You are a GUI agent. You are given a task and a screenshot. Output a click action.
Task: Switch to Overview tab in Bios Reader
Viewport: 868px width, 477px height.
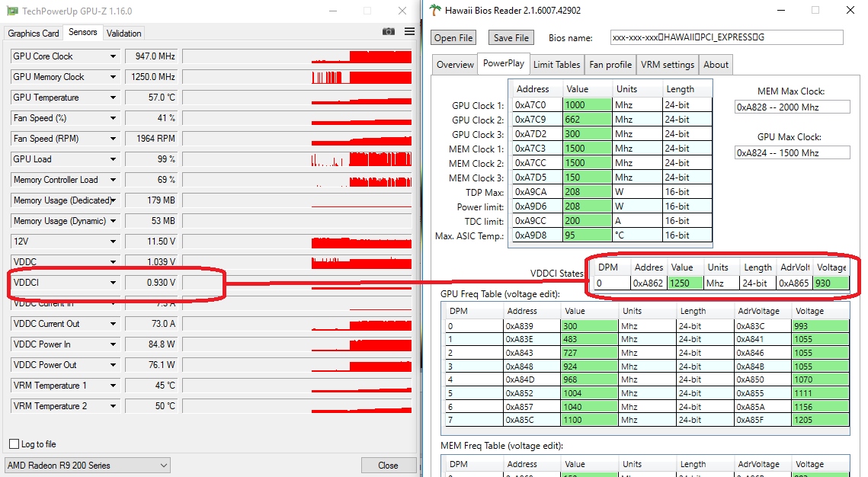coord(455,65)
